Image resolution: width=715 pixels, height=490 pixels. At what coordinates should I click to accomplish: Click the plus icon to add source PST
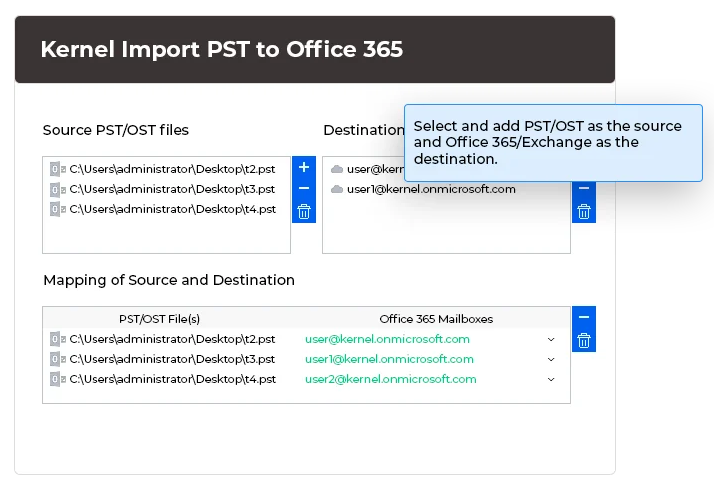click(x=304, y=166)
